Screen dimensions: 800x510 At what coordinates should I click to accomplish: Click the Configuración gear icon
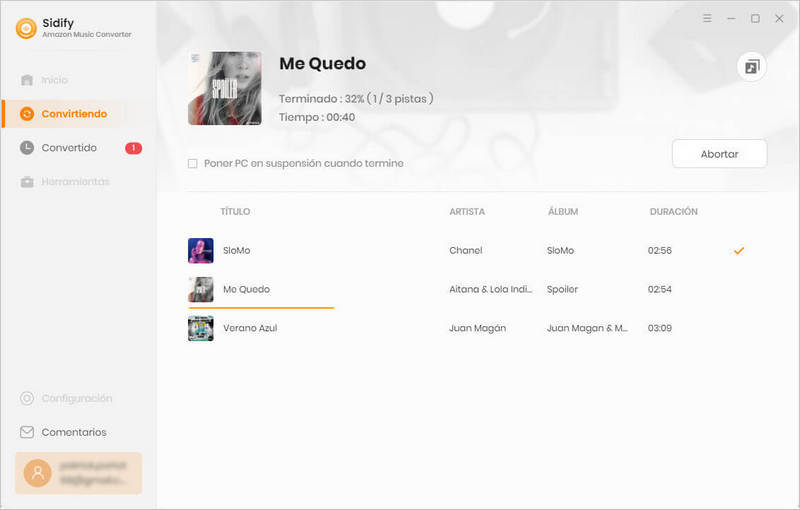[27, 398]
